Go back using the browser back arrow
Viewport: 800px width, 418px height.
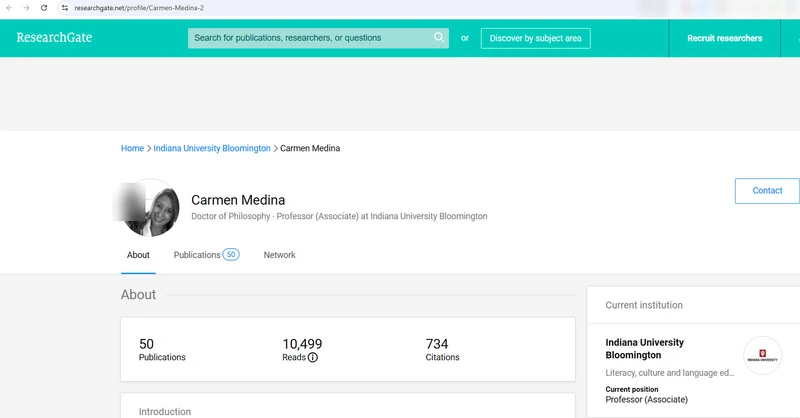tap(9, 8)
